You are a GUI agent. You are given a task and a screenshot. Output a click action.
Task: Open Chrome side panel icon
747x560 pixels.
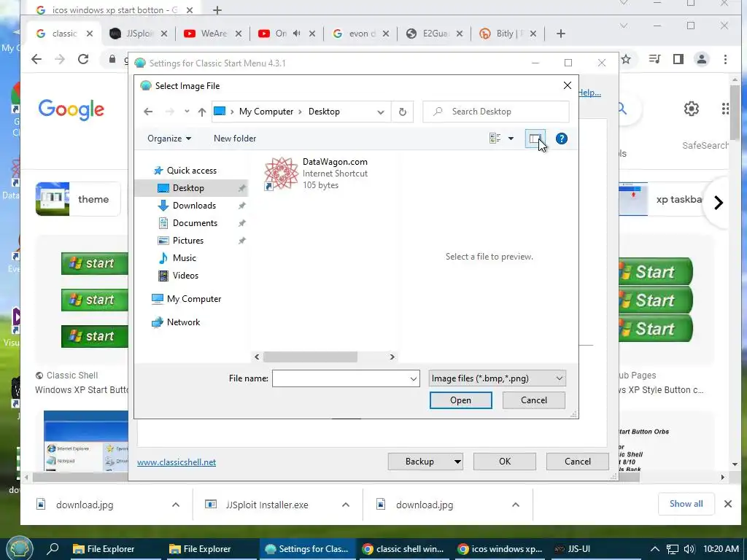point(678,59)
